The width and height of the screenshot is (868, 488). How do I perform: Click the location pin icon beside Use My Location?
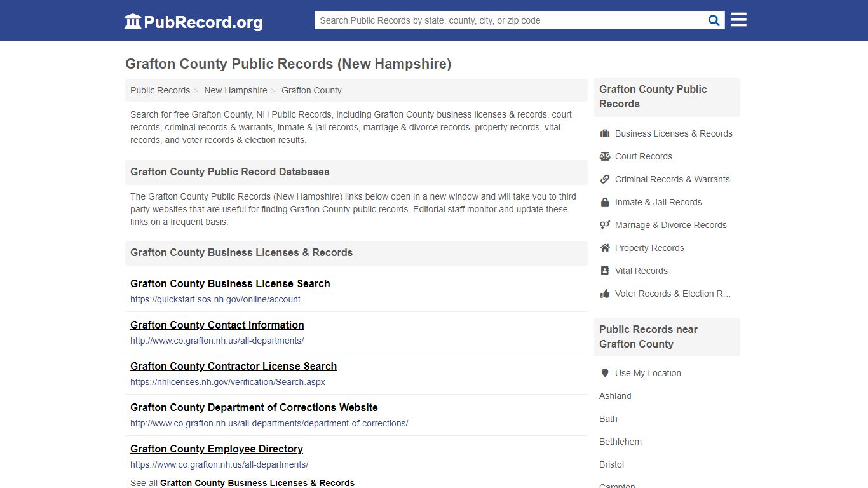coord(605,373)
